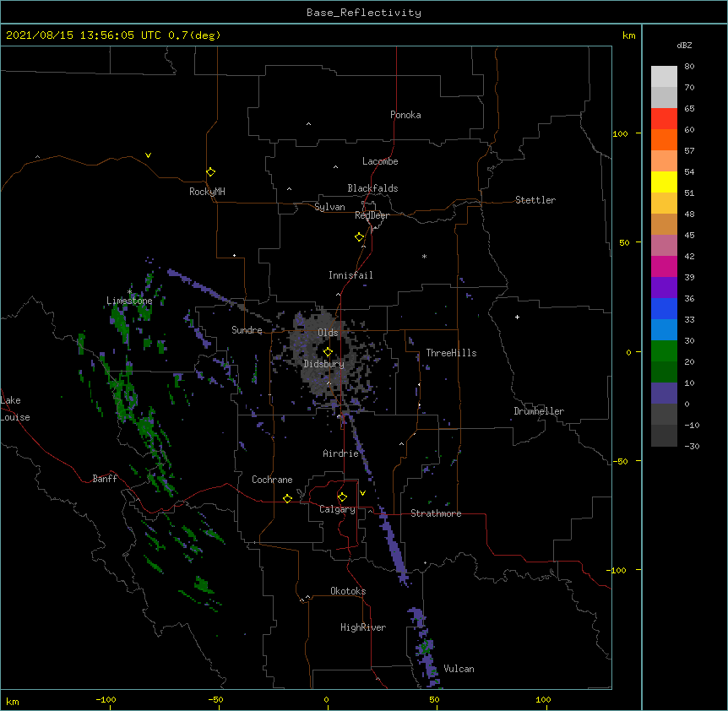
Task: Select yellow v marker northeast of Calgary
Action: tap(362, 493)
